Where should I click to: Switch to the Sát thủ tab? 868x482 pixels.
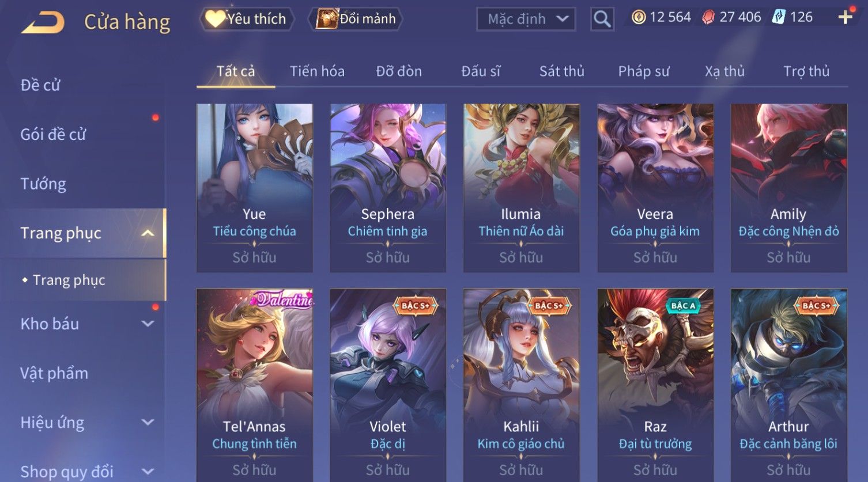point(561,71)
